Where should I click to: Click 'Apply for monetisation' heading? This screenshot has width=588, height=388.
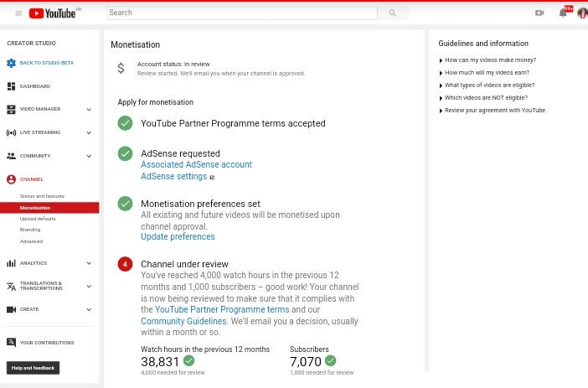(155, 102)
